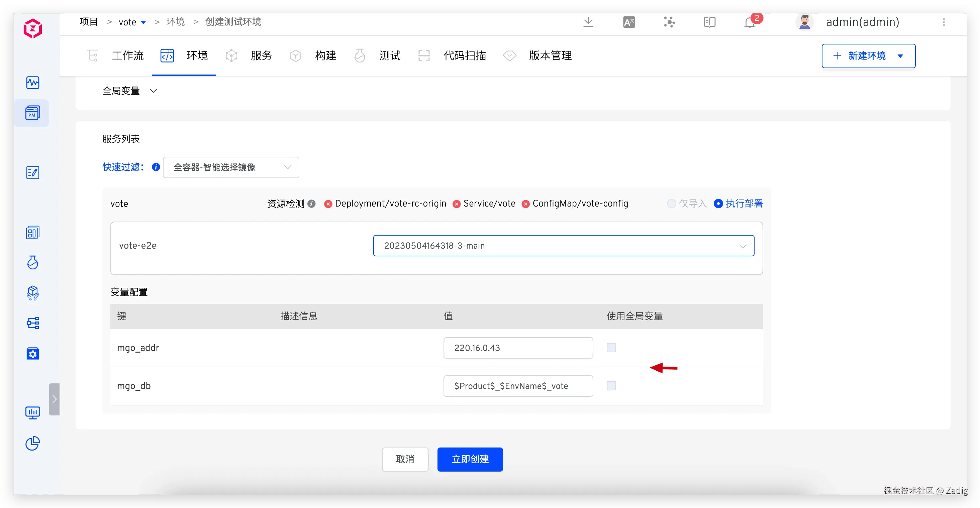Image resolution: width=980 pixels, height=508 pixels.
Task: Open the notification bell with badge
Action: (x=750, y=22)
